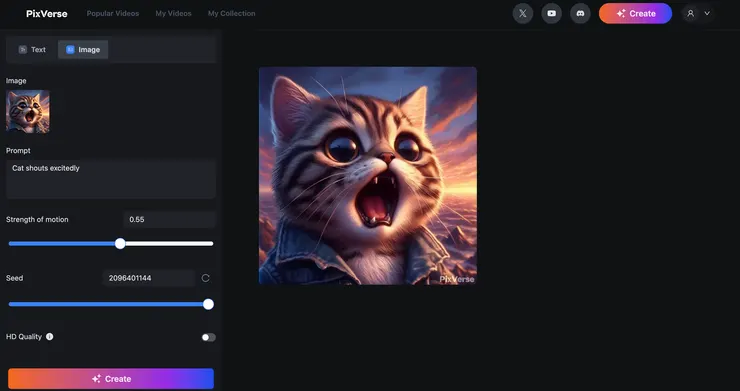
Task: Expand the account dropdown chevron
Action: (x=707, y=14)
